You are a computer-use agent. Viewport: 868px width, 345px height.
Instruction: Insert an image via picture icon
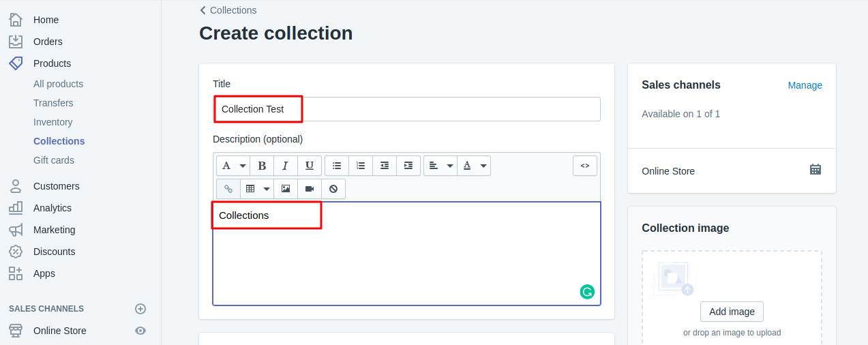(x=286, y=189)
